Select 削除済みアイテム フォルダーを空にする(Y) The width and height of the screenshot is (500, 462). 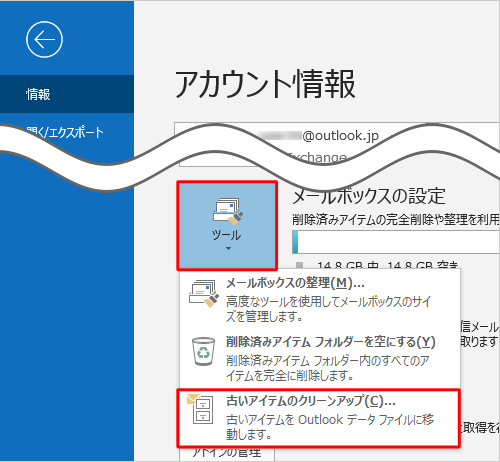[319, 358]
